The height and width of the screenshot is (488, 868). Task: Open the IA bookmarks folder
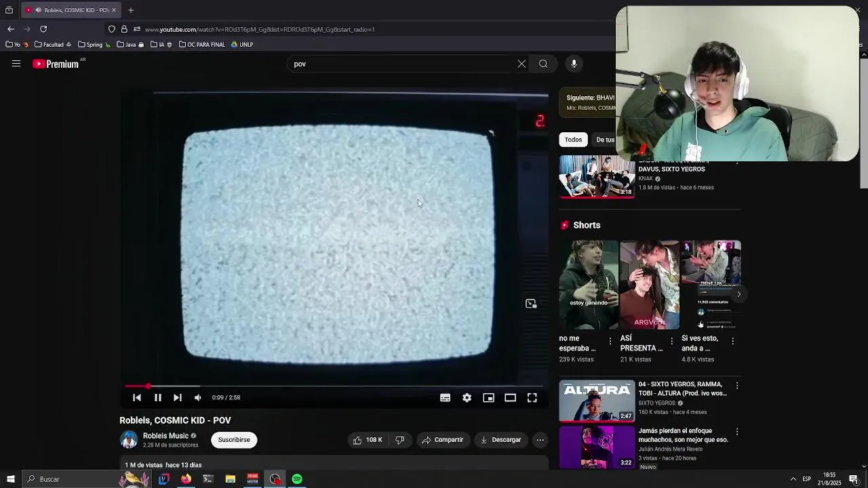(x=161, y=45)
